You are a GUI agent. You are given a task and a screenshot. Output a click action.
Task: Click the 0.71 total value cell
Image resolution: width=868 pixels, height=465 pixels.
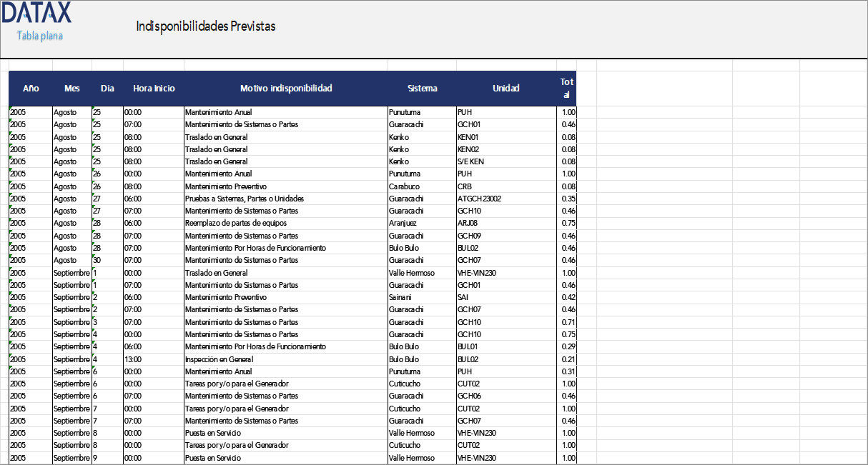point(568,322)
